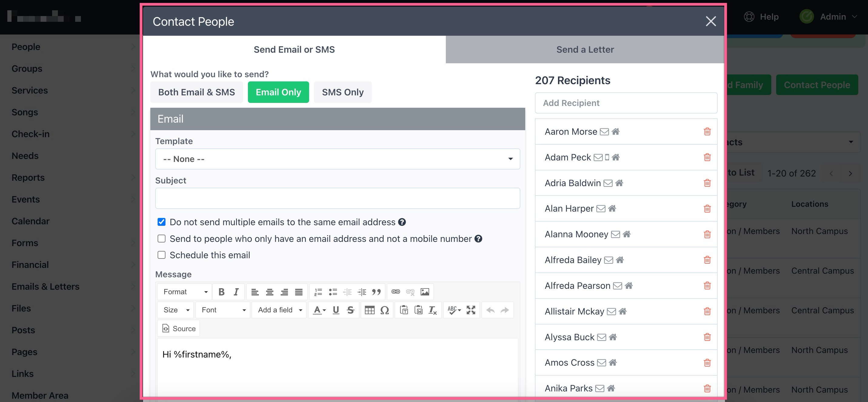Select Both Email & SMS
Viewport: 868px width, 402px height.
click(196, 92)
